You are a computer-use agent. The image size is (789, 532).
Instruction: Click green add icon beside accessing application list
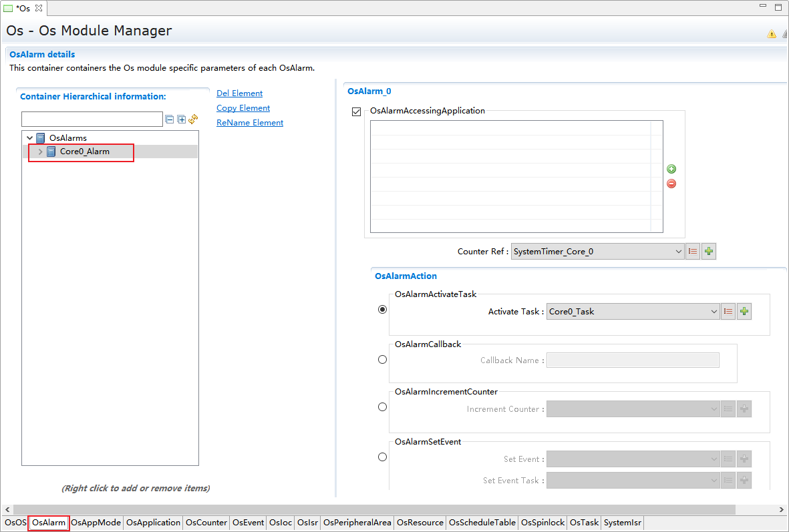point(671,170)
